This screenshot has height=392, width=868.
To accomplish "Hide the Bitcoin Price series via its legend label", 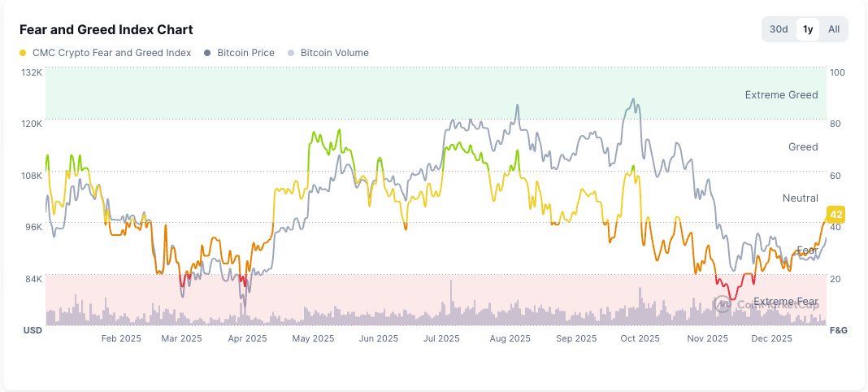I will pos(245,53).
